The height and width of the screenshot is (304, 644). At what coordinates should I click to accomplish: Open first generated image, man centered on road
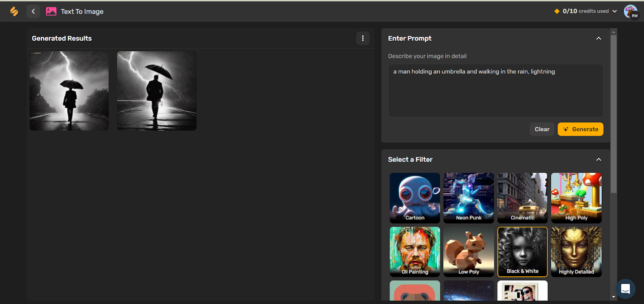tap(69, 91)
